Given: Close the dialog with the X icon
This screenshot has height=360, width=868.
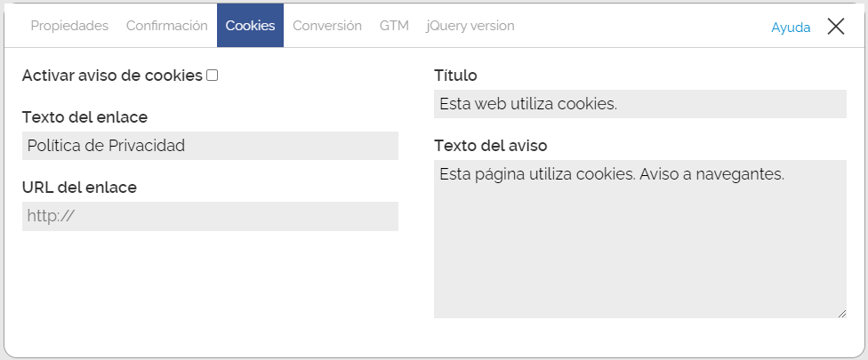Looking at the screenshot, I should (835, 27).
